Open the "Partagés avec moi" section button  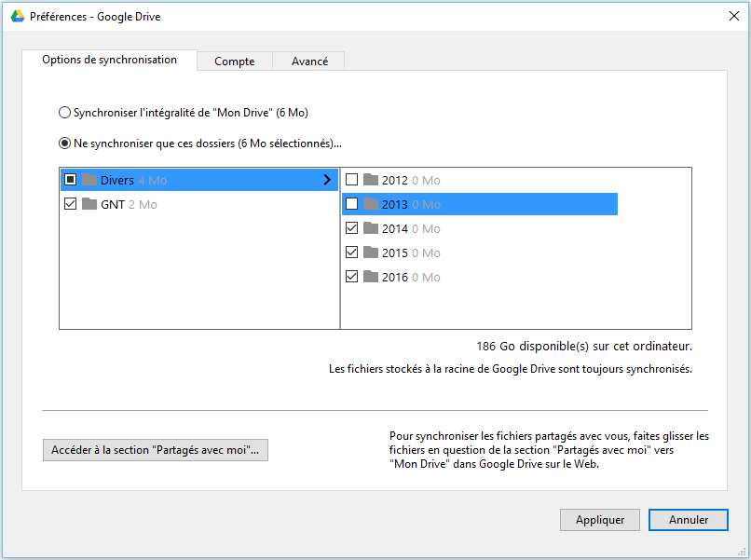pos(156,450)
